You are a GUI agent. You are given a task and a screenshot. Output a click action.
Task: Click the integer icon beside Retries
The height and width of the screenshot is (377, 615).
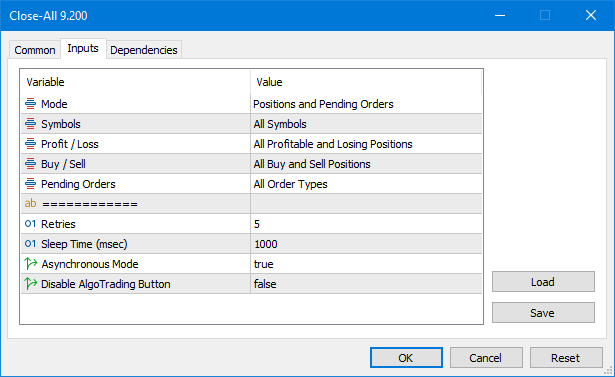(30, 224)
